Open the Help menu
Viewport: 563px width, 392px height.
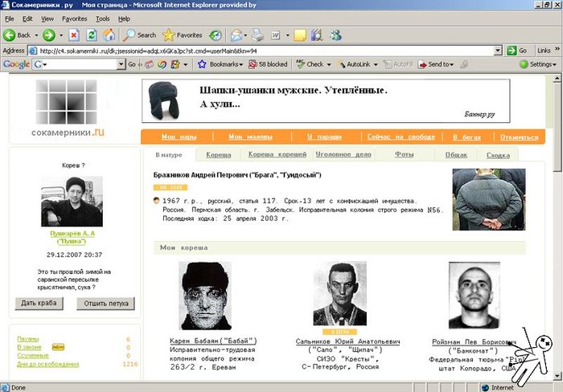coord(124,18)
